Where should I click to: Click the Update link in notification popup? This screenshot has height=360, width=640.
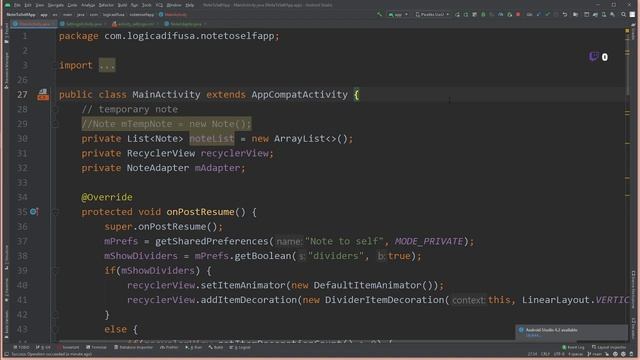(x=533, y=335)
